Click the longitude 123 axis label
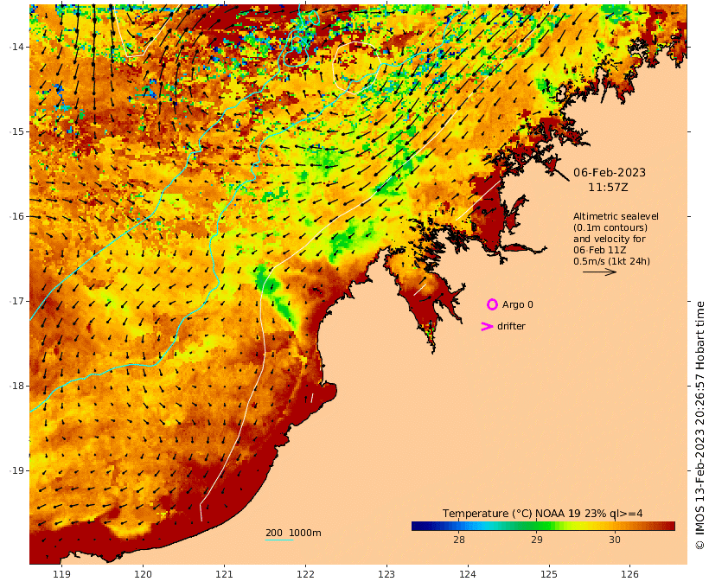 point(386,574)
